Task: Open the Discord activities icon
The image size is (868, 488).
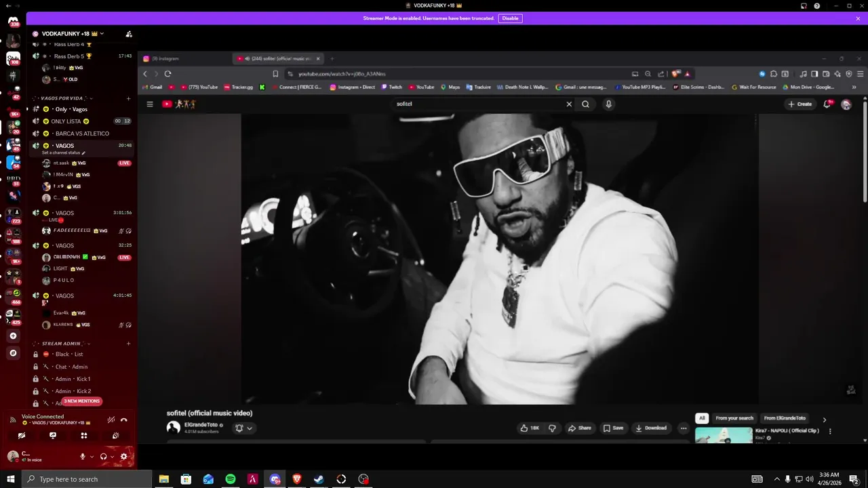Action: click(84, 436)
